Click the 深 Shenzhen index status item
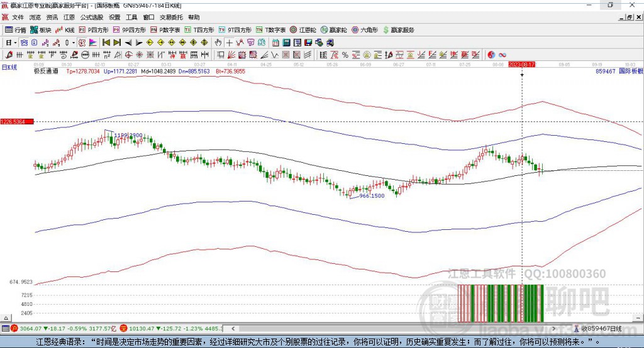The height and width of the screenshot is (348, 644). [x=172, y=329]
